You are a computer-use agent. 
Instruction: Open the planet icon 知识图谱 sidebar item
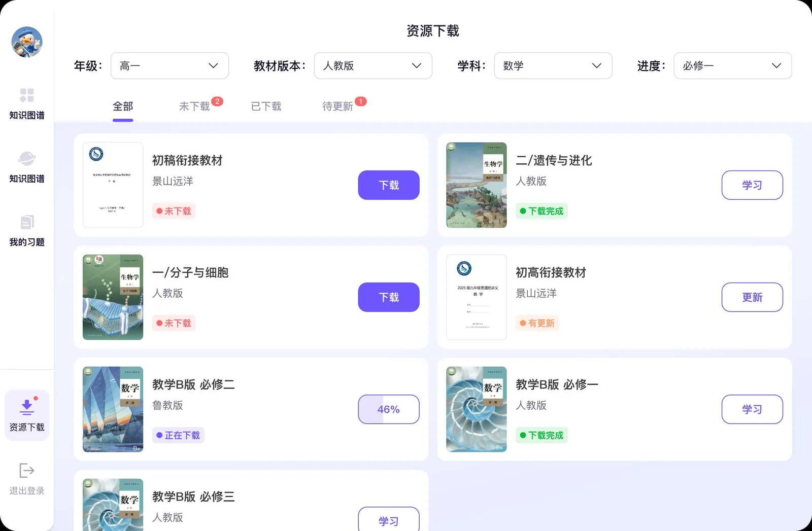point(27,167)
